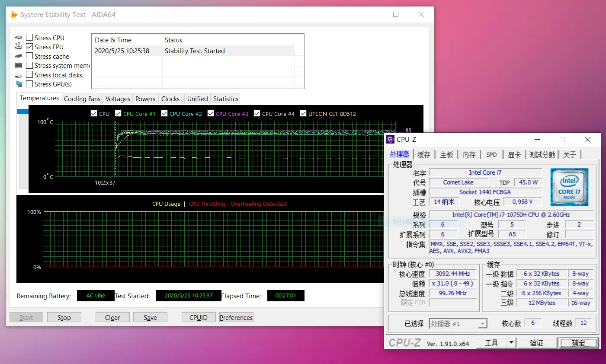Image resolution: width=606 pixels, height=364 pixels.
Task: Toggle the CPU Core #1 graph checkbox
Action: [118, 113]
